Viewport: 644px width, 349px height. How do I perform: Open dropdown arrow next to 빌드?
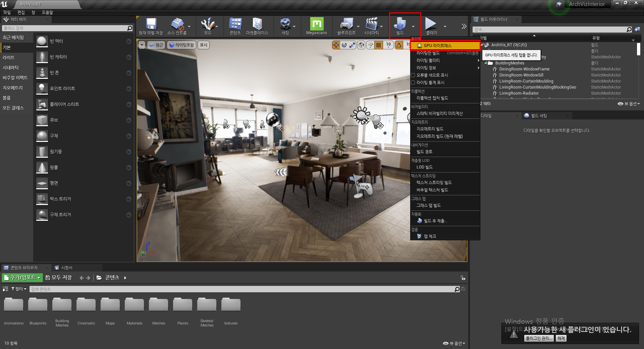[x=413, y=26]
